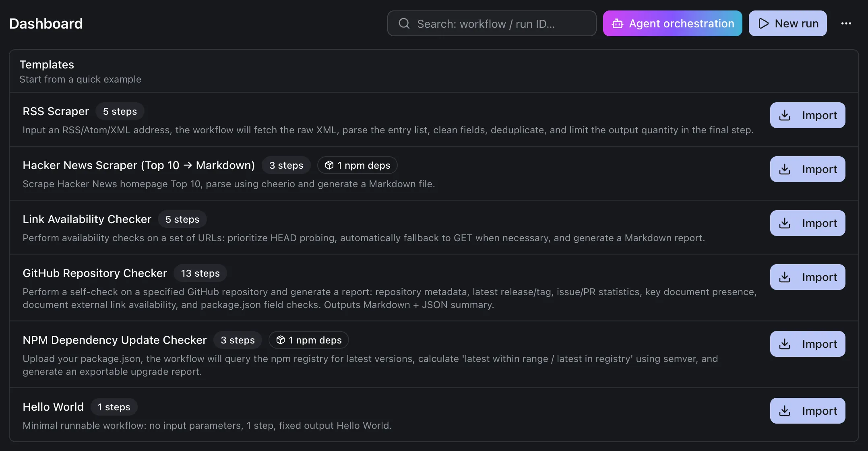Click the package icon on Hacker News npm deps badge
868x451 pixels.
(x=329, y=165)
